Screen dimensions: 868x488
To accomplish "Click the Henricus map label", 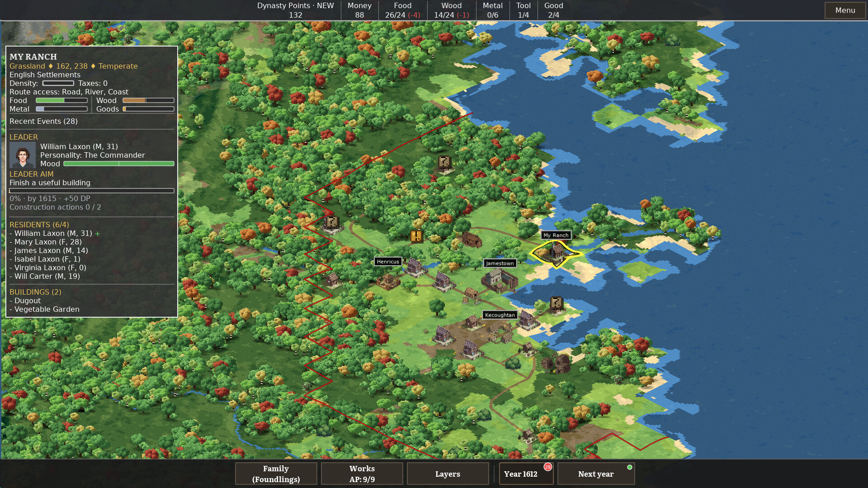I will click(388, 262).
